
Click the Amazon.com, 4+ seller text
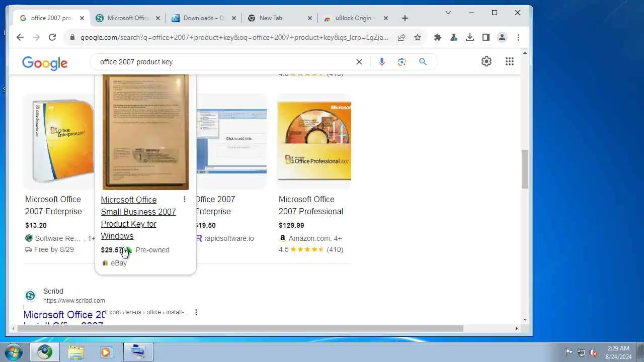click(x=315, y=238)
